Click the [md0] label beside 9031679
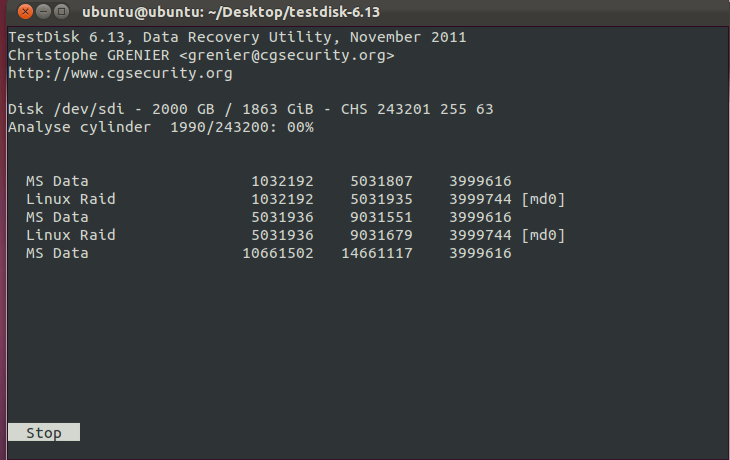This screenshot has height=460, width=730. [543, 236]
